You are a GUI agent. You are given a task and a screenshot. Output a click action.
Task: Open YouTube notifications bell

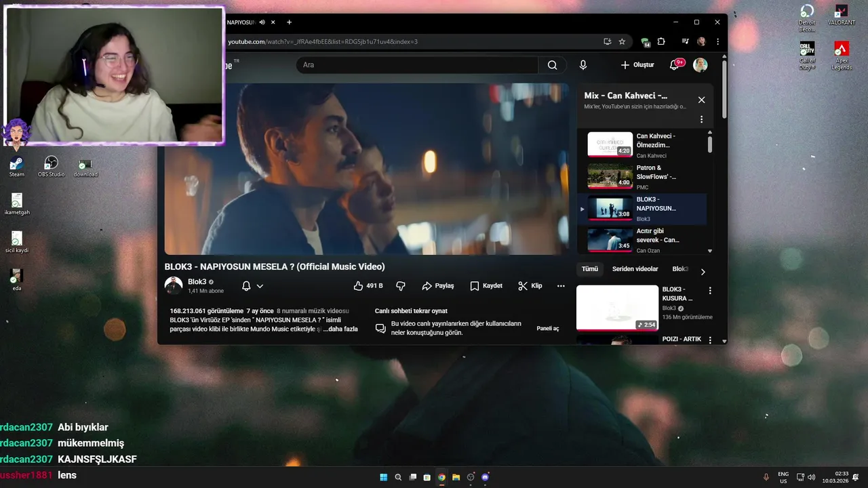(x=675, y=65)
